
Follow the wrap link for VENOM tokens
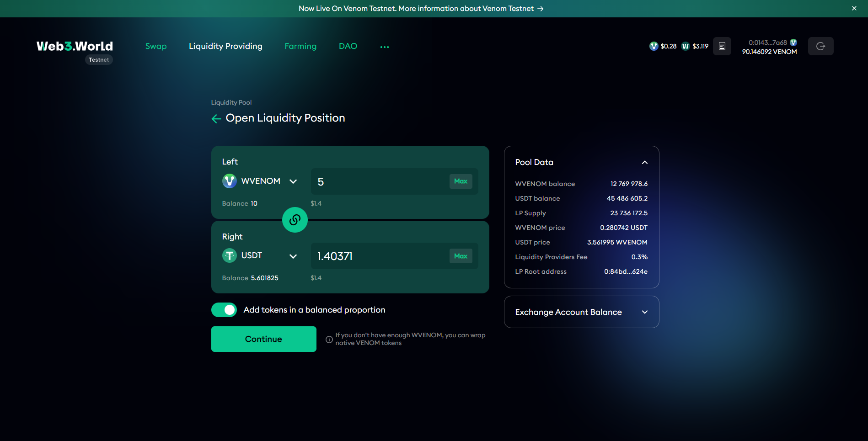pyautogui.click(x=478, y=335)
